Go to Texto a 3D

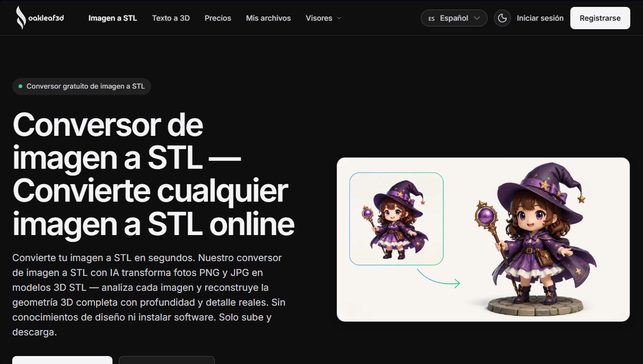click(171, 18)
